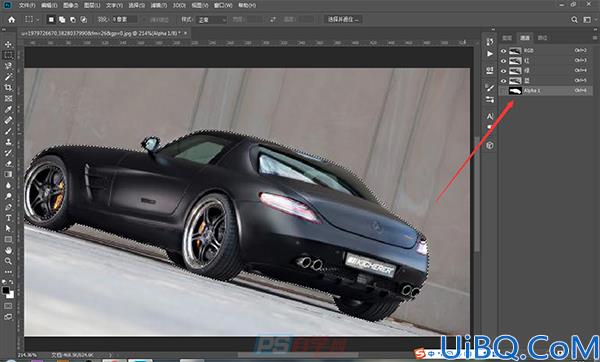The width and height of the screenshot is (600, 362).
Task: Click the Home icon in options bar
Action: pos(12,20)
